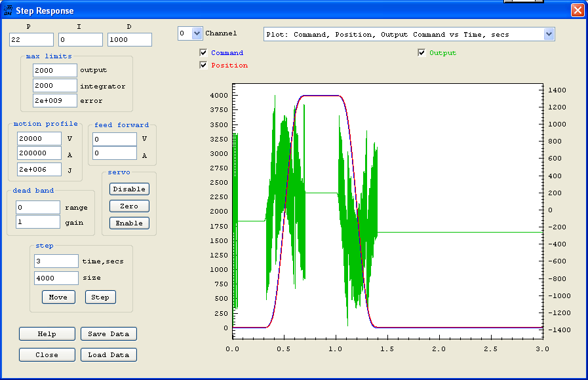Click the Load Data button
This screenshot has width=588, height=380.
coord(109,355)
